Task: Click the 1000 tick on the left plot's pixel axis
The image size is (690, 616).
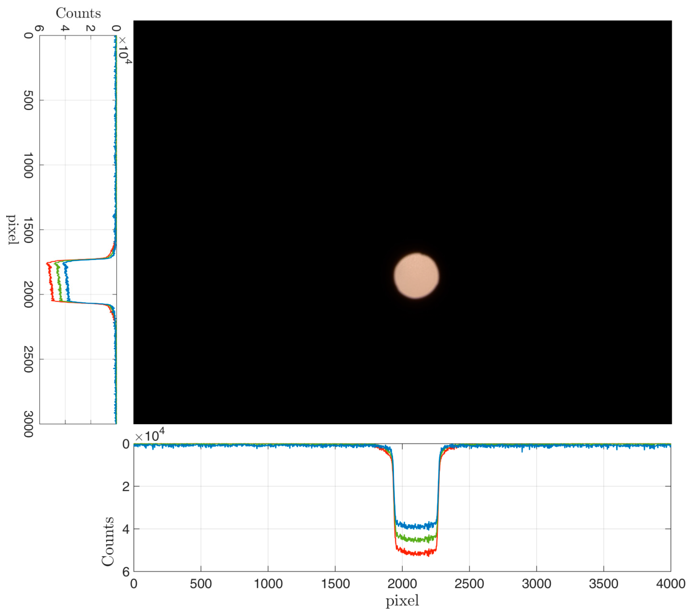Action: (29, 165)
